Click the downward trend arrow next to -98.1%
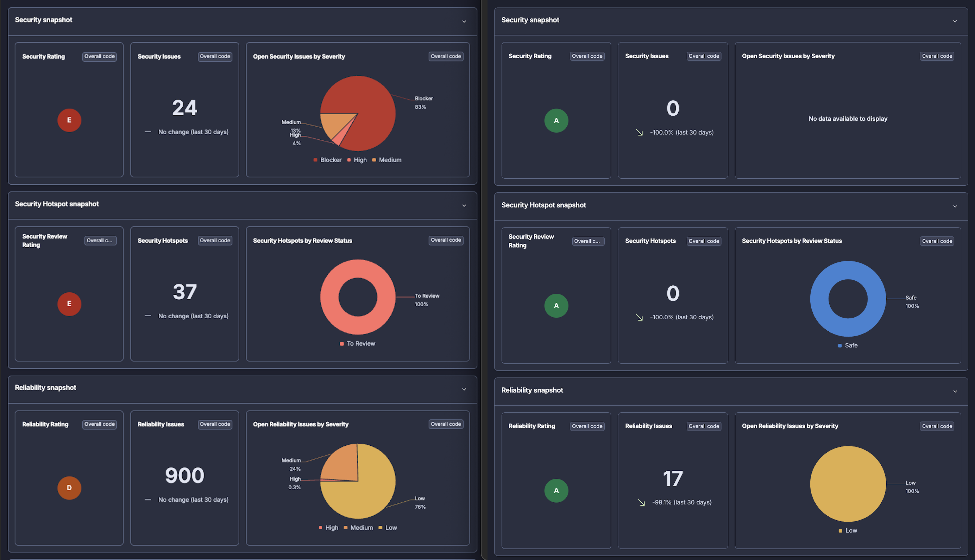The image size is (975, 560). tap(641, 502)
